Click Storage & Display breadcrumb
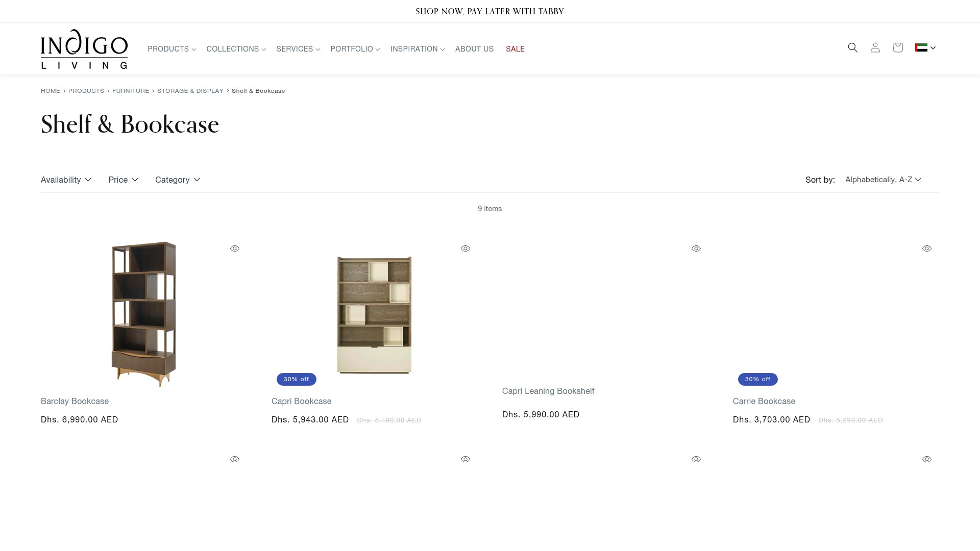This screenshot has width=980, height=551. pyautogui.click(x=190, y=91)
